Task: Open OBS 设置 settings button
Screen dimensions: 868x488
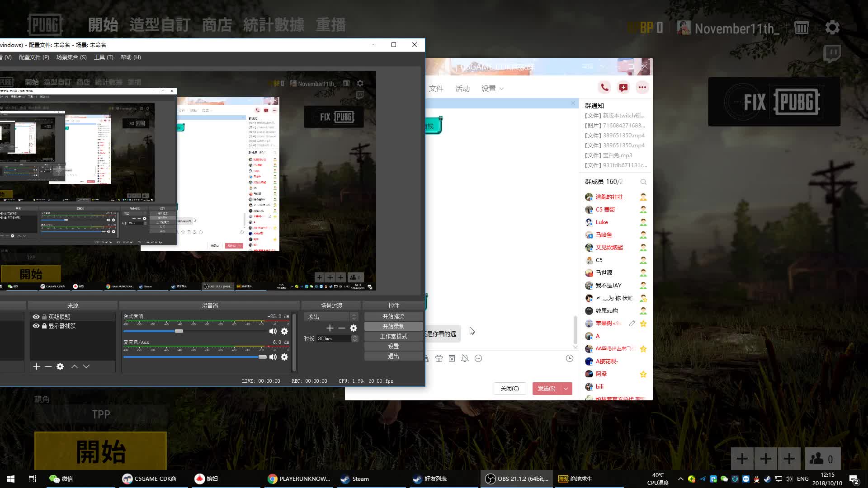Action: click(x=393, y=346)
